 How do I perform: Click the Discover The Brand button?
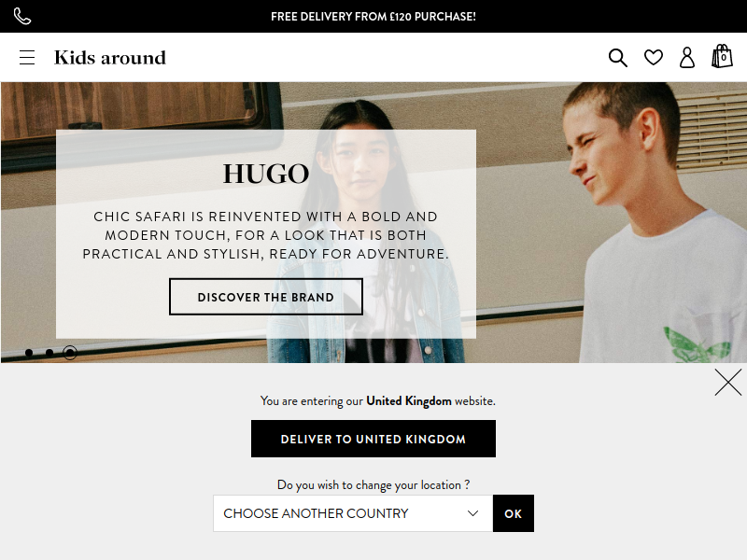(x=266, y=297)
